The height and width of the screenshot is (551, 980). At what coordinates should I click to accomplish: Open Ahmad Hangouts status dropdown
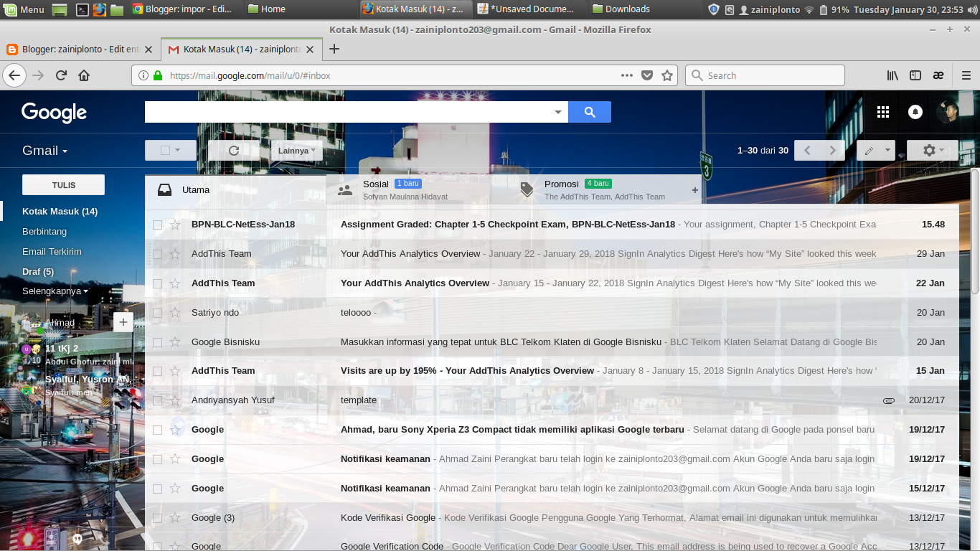click(x=60, y=322)
